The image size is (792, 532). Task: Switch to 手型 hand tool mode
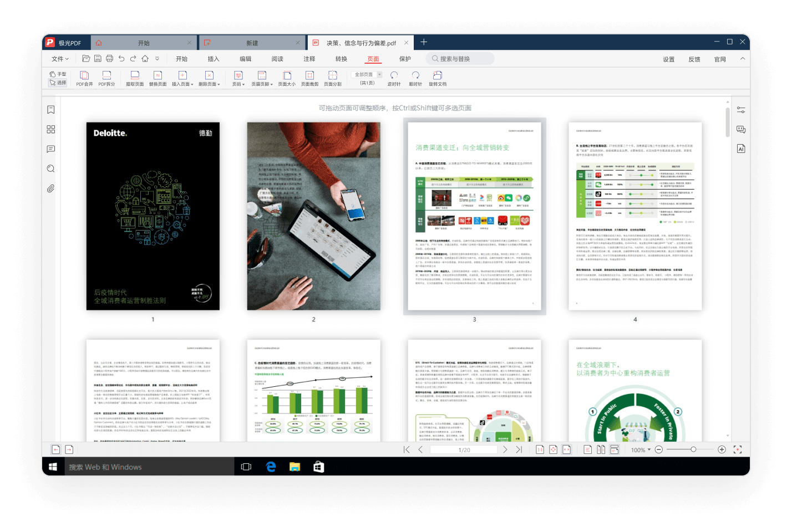[58, 74]
